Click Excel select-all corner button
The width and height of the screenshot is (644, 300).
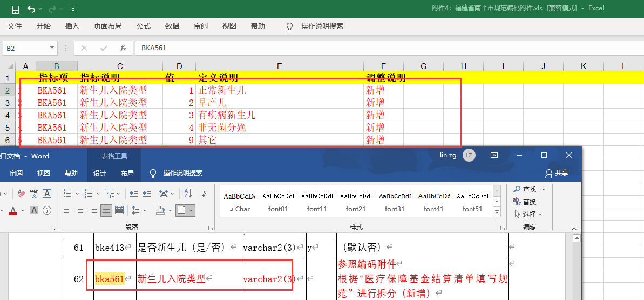point(8,66)
